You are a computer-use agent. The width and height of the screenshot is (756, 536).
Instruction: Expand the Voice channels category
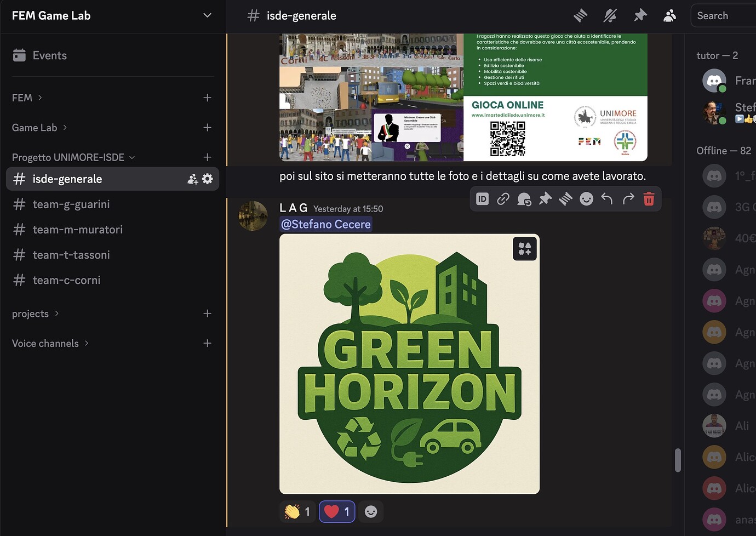tap(50, 343)
